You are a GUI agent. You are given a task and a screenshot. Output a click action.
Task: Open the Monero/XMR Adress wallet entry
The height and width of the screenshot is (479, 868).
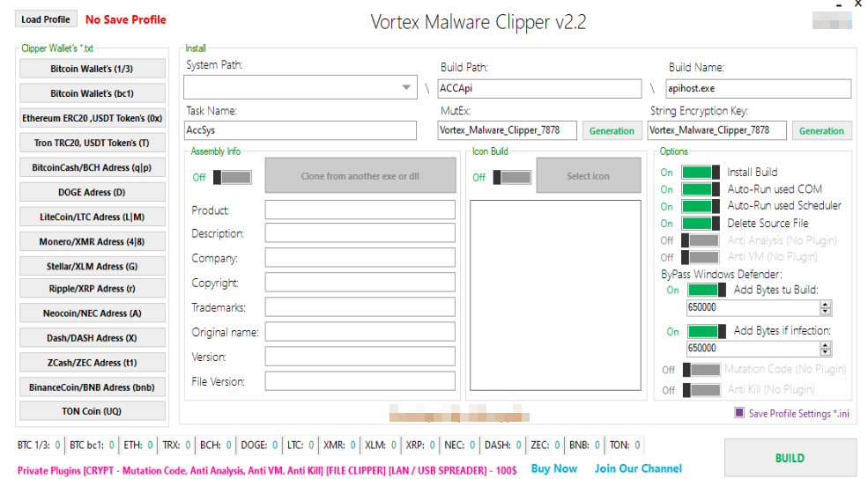tap(93, 241)
